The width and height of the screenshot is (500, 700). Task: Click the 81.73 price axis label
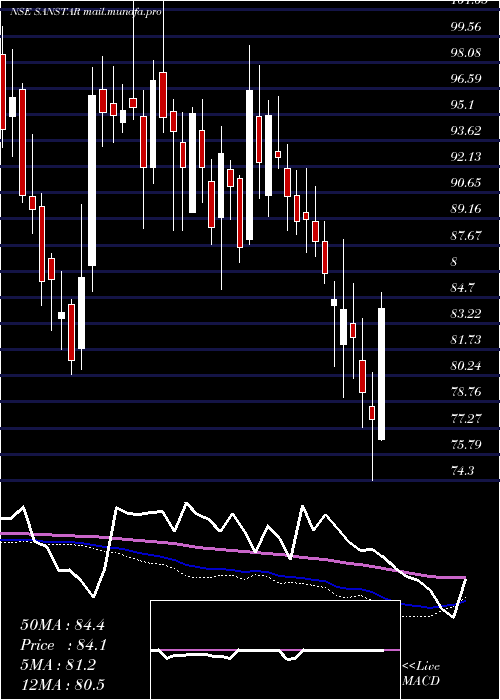point(466,340)
